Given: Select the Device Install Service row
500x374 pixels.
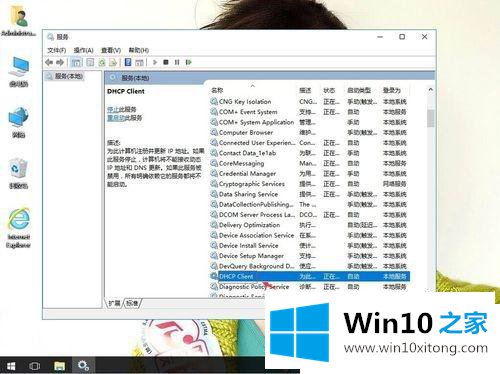Looking at the screenshot, I should pos(309,246).
